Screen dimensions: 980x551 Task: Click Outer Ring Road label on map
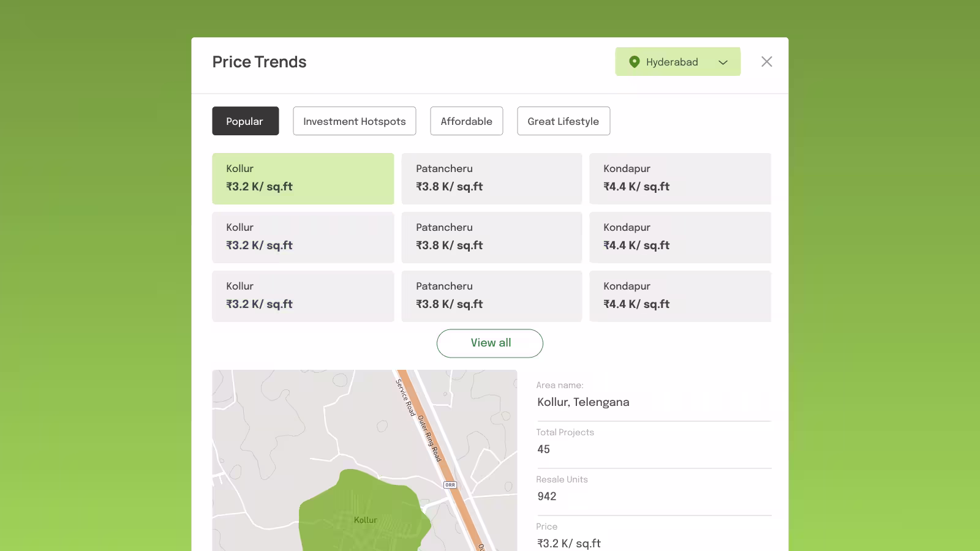click(429, 438)
